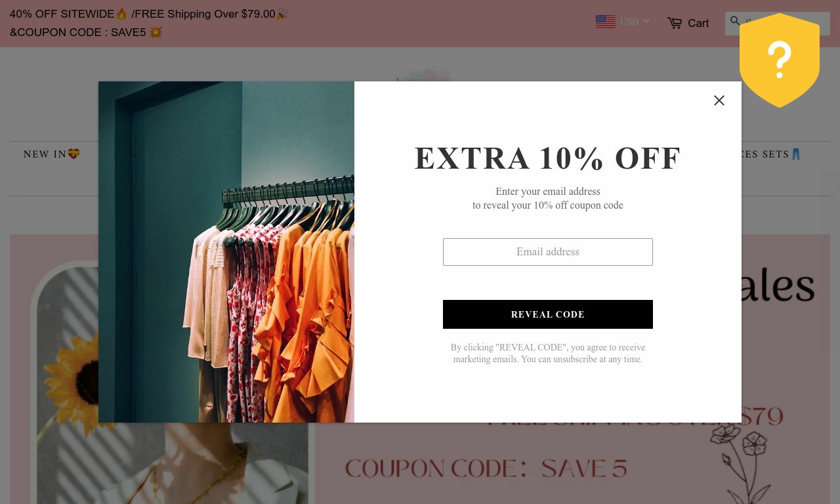
Task: Click the magnifying glass search icon
Action: [x=735, y=22]
